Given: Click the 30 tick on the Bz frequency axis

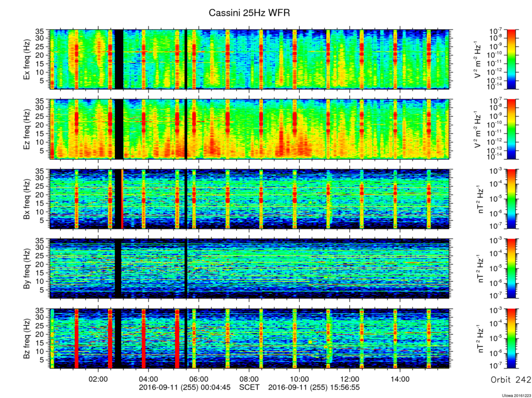Looking at the screenshot, I should click(x=41, y=318).
